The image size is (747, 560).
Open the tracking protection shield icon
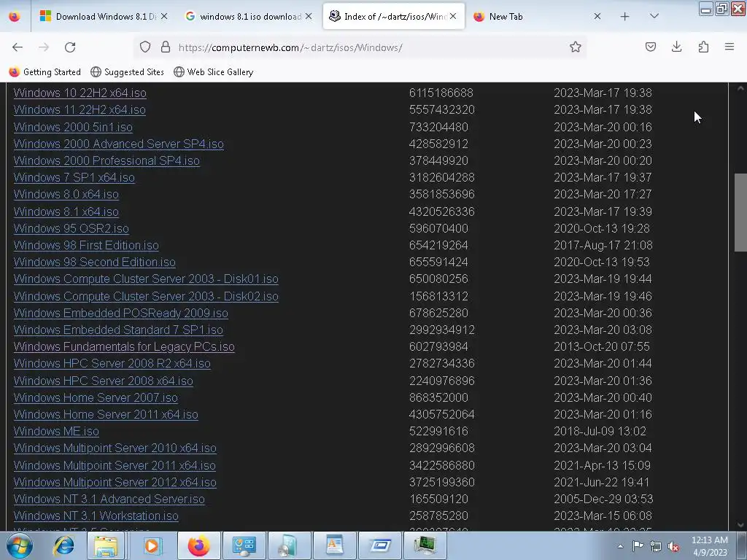[145, 47]
